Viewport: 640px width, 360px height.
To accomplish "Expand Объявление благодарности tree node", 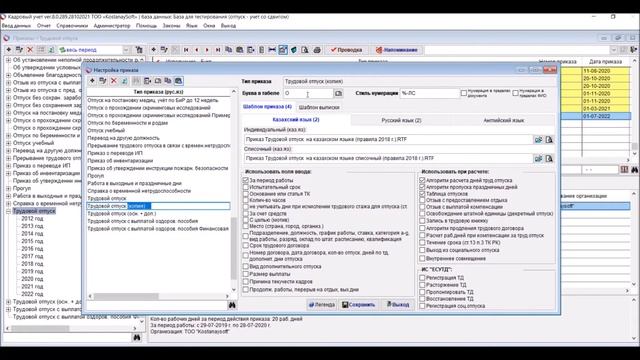I will click(9, 75).
